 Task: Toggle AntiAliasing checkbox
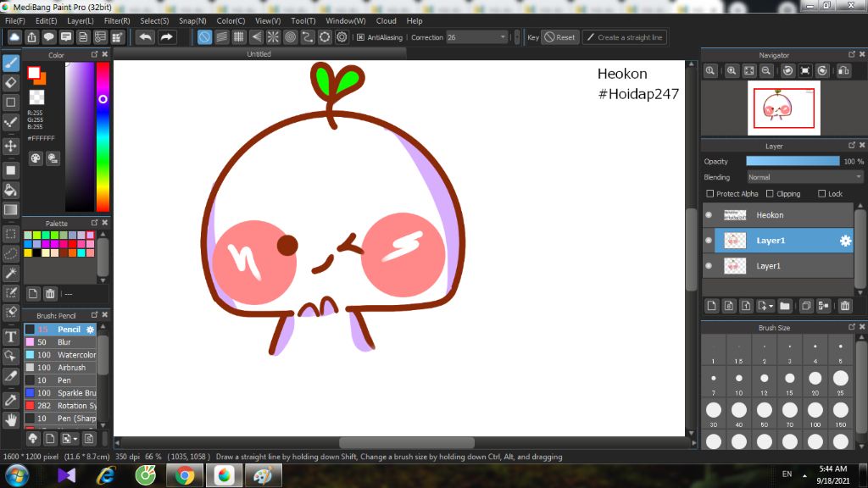360,37
